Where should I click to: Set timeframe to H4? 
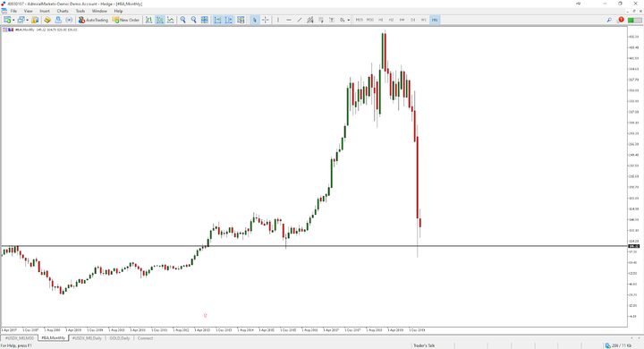click(x=402, y=20)
